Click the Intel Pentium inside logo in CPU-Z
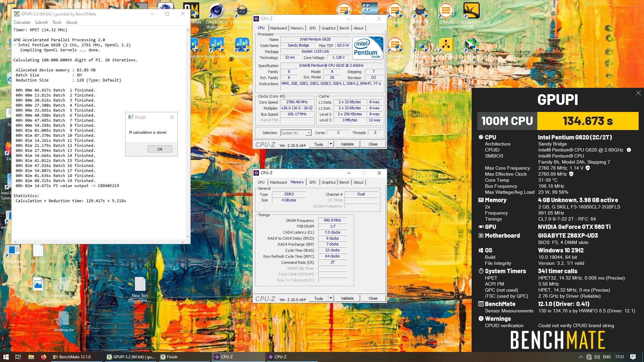Screen dimensions: 644x362 tap(368, 48)
